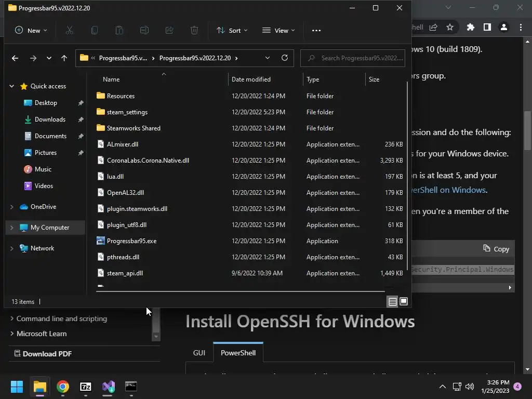Open Visual Studio from the taskbar

(x=108, y=387)
